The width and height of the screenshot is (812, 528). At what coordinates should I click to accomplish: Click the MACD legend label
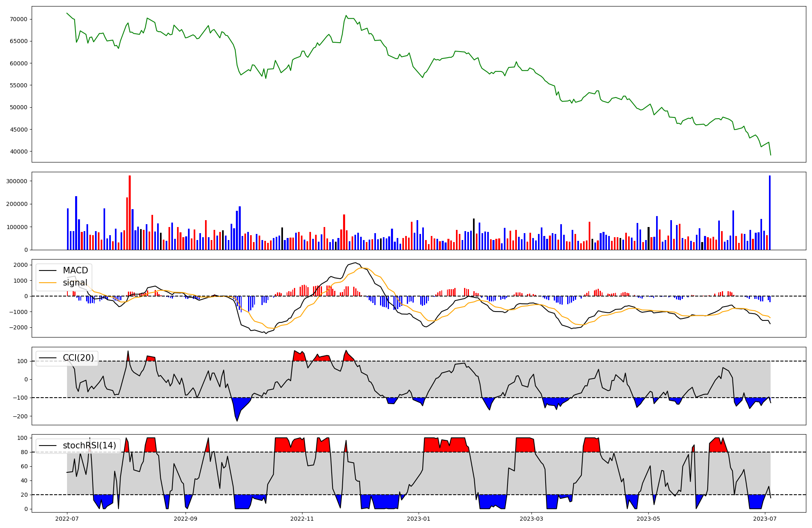point(75,270)
